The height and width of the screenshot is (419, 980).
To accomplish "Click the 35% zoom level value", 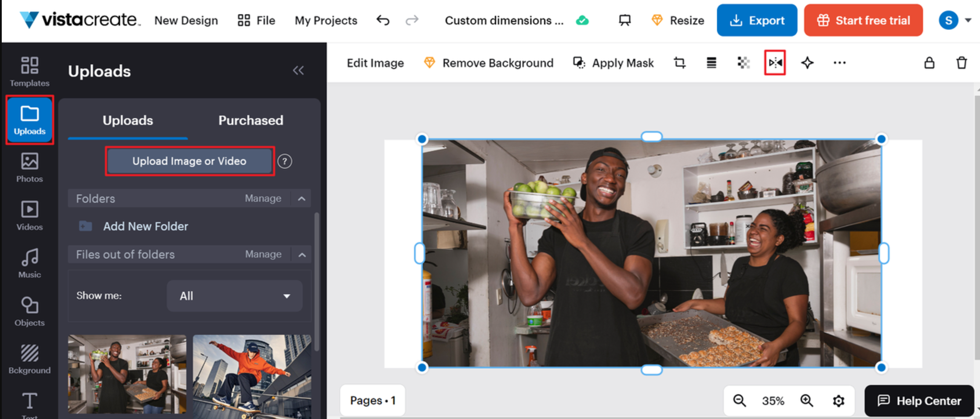I will (x=773, y=401).
